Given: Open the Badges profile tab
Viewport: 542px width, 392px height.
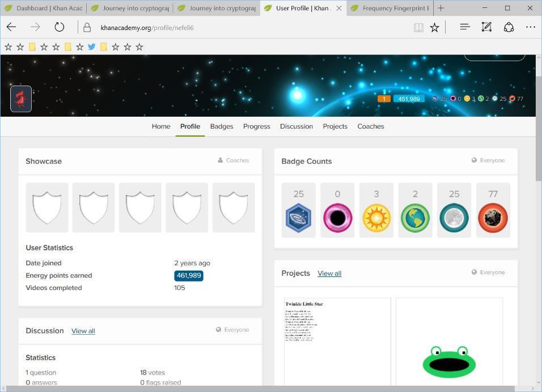Looking at the screenshot, I should click(222, 126).
